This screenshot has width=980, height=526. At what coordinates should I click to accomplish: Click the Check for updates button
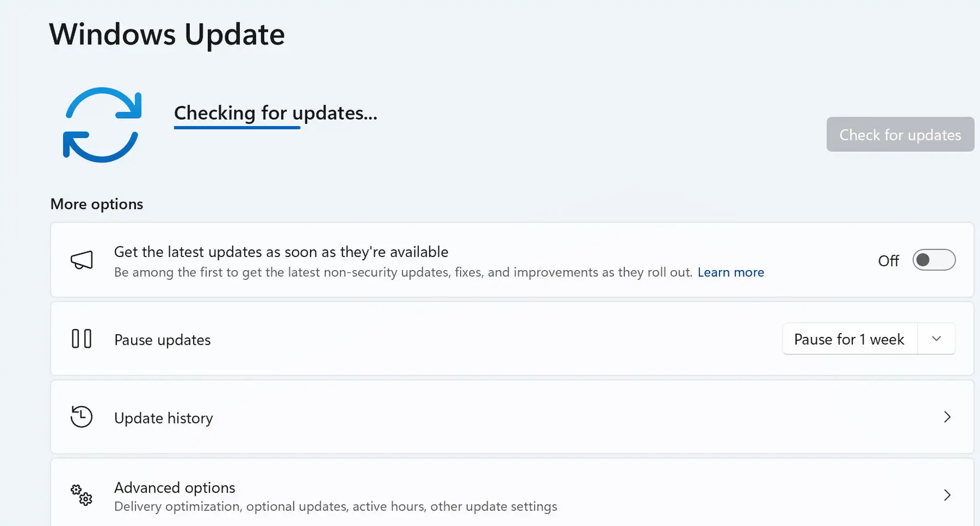click(x=900, y=134)
